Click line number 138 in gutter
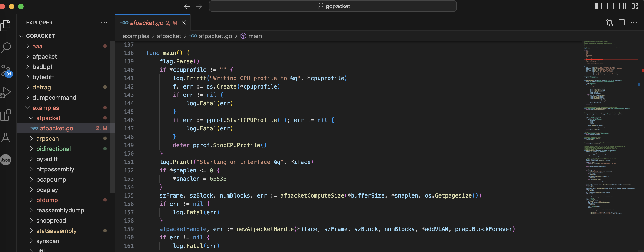644x252 pixels. click(129, 53)
